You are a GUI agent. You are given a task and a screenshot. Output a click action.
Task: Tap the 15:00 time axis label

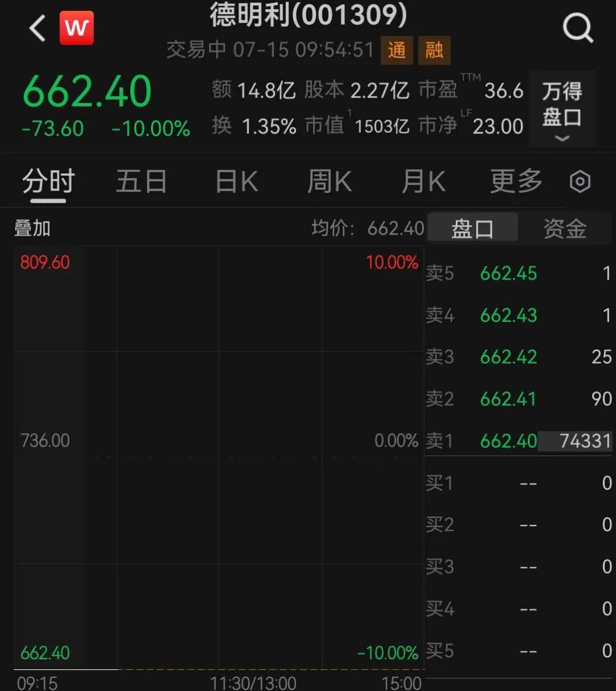point(402,682)
